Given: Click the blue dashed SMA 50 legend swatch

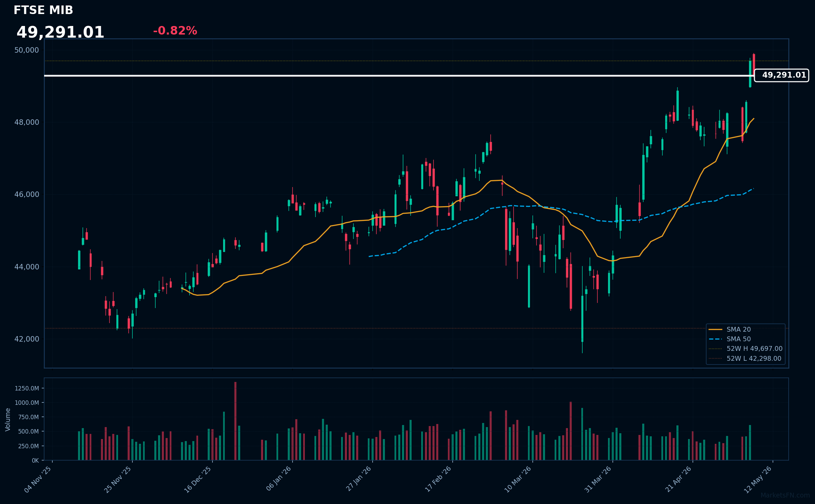Looking at the screenshot, I should [715, 339].
